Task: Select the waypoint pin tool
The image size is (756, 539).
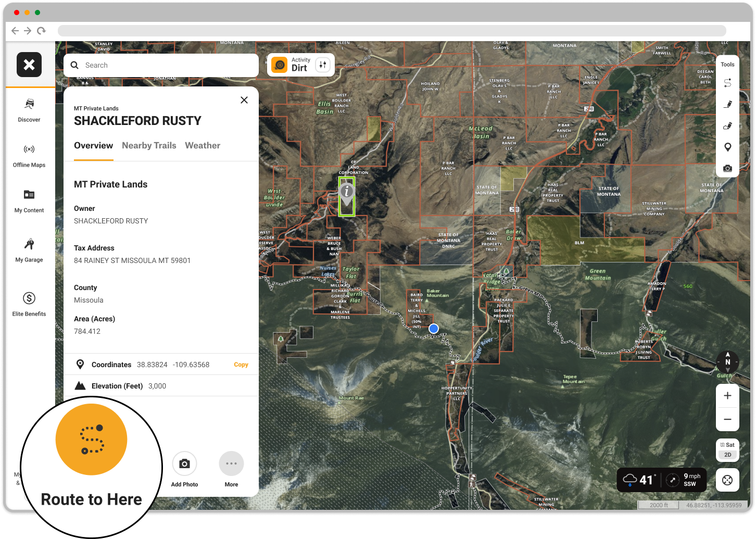Action: pos(727,147)
